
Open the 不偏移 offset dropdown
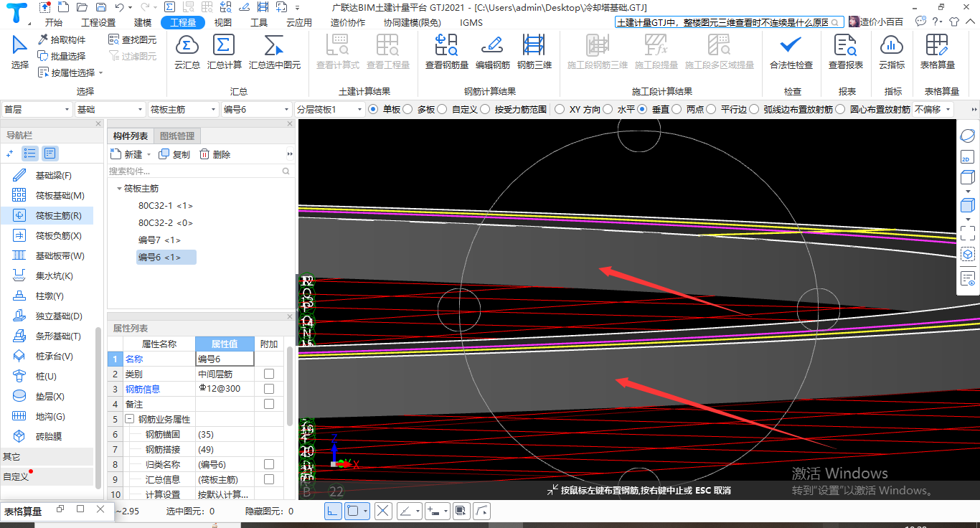click(x=933, y=110)
